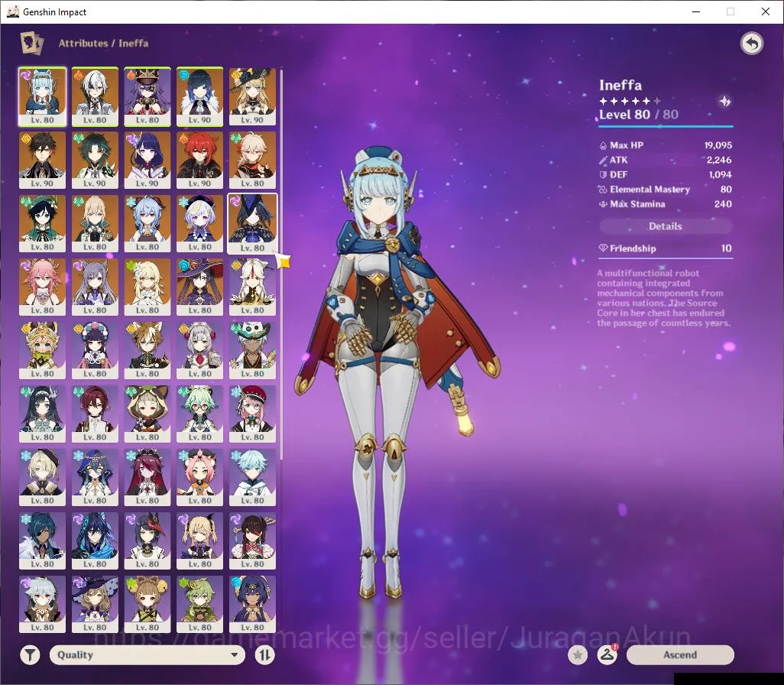Select Rosaria's portrait

[147, 477]
